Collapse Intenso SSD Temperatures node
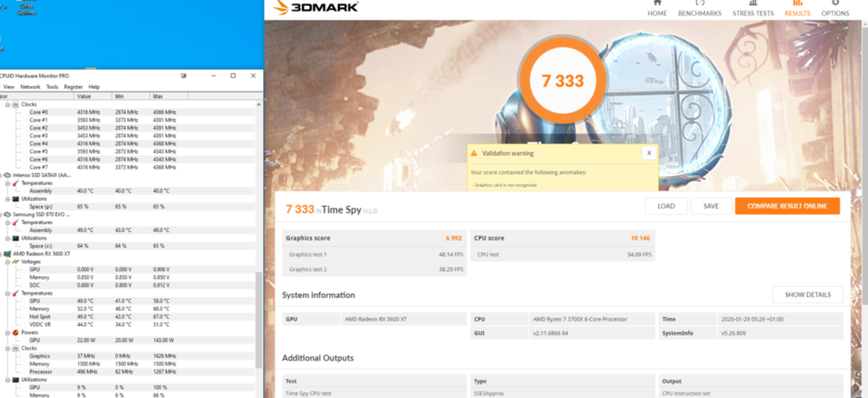The width and height of the screenshot is (868, 398). pyautogui.click(x=8, y=183)
